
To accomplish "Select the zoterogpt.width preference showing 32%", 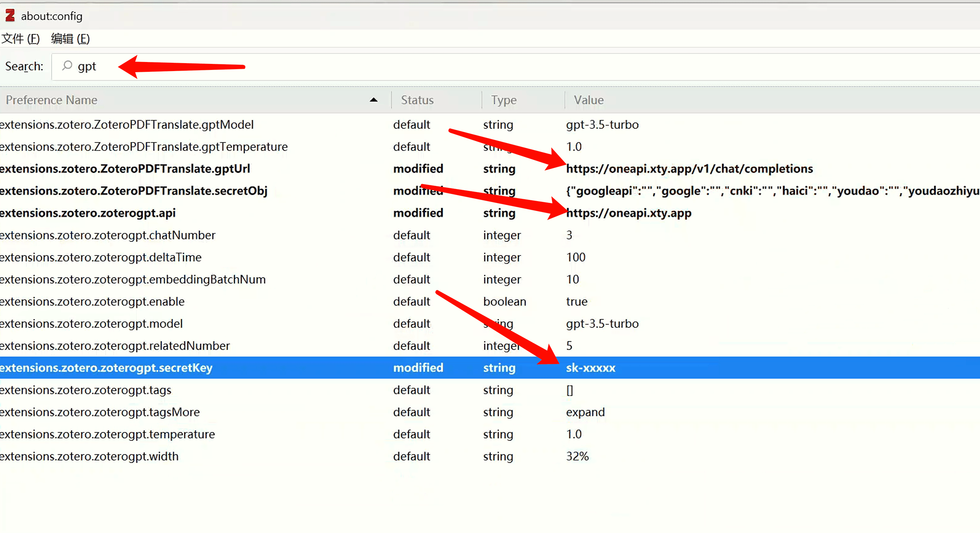I will coord(89,456).
